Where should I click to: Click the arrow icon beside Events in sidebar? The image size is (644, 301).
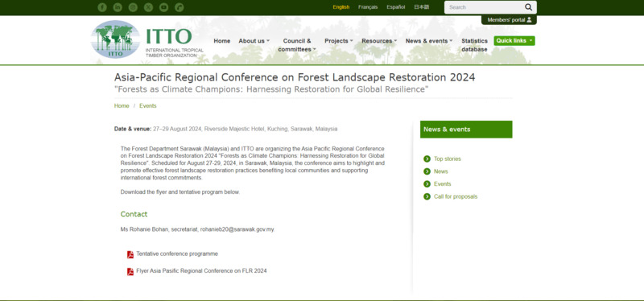[x=427, y=184]
